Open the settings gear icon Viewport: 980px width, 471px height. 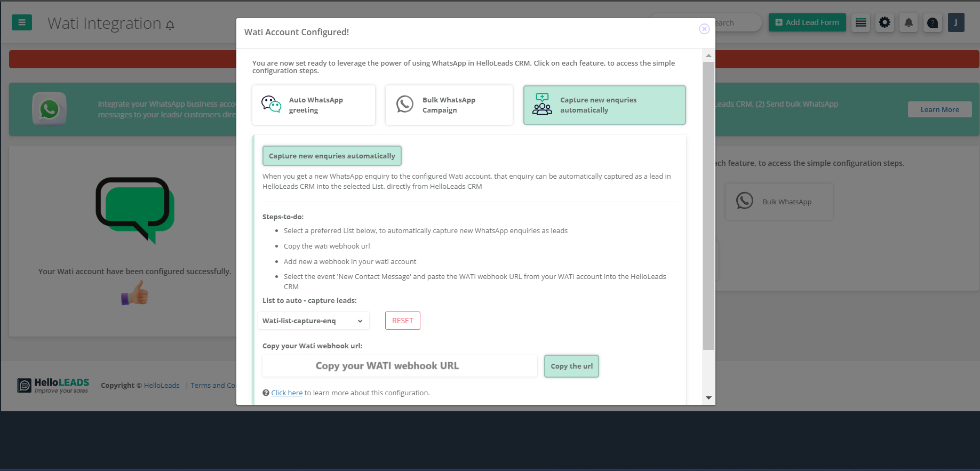[x=885, y=22]
